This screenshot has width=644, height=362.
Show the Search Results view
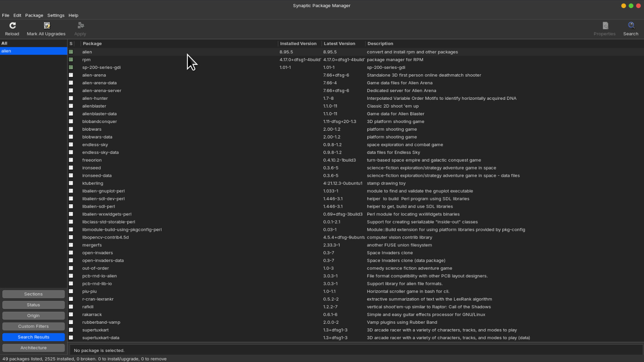33,337
